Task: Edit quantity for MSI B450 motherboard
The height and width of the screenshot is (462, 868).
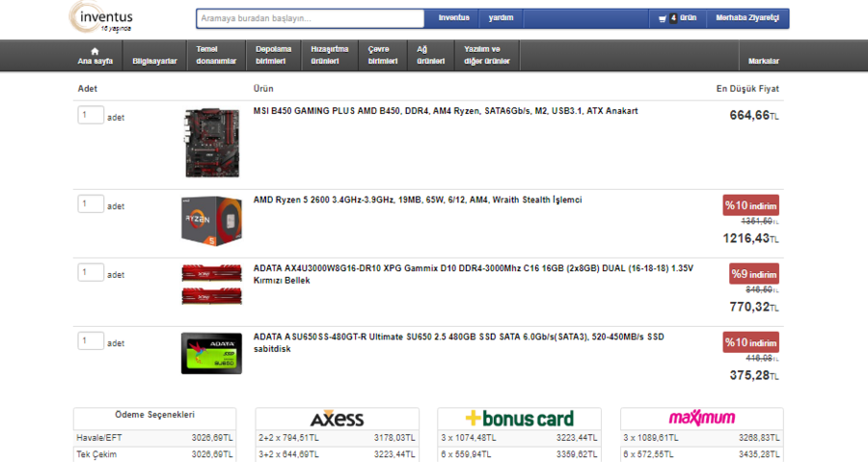Action: click(91, 115)
